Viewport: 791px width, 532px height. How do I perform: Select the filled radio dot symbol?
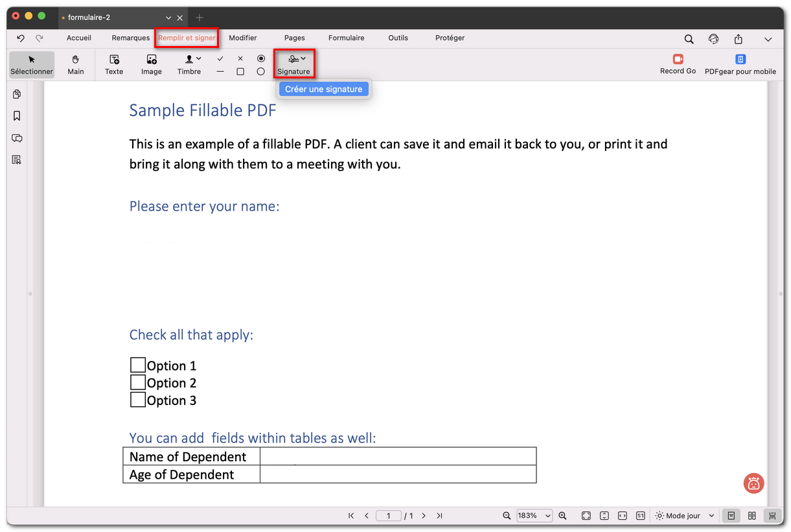(x=261, y=58)
